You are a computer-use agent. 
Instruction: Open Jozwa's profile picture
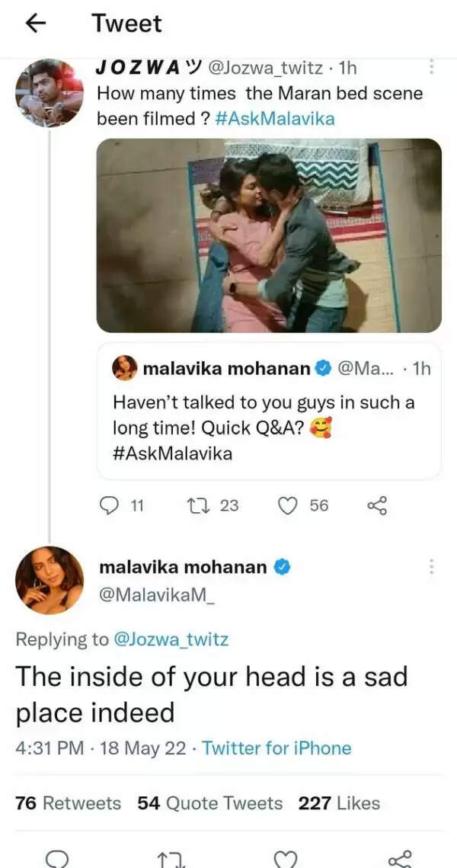tap(50, 91)
